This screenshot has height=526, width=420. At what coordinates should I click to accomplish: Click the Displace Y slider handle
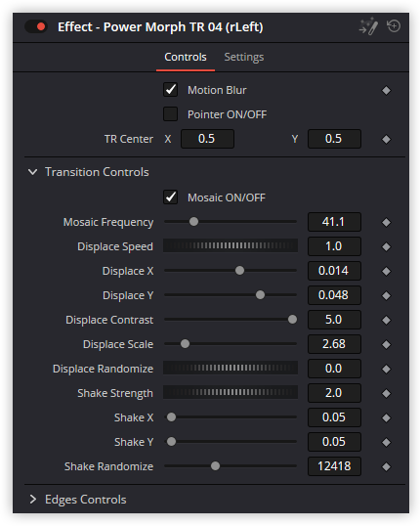pos(260,295)
